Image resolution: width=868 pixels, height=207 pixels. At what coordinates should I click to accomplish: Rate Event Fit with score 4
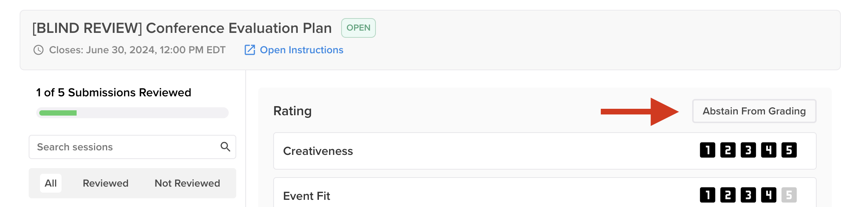(x=768, y=195)
